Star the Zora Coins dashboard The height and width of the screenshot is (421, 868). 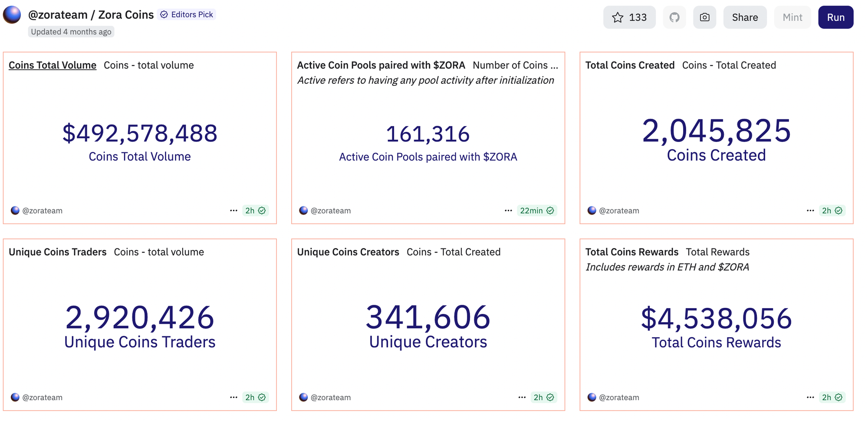[x=629, y=17]
